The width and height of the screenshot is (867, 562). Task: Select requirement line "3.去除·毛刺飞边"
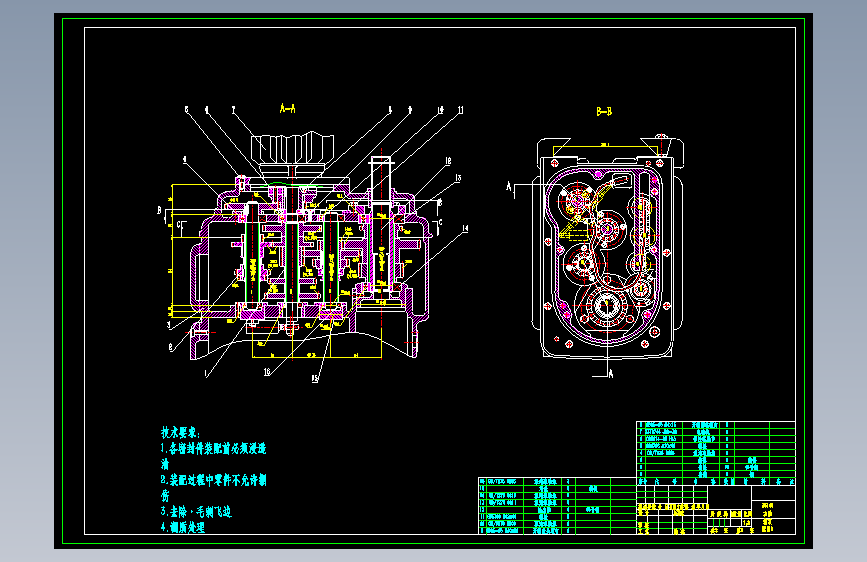pos(196,512)
